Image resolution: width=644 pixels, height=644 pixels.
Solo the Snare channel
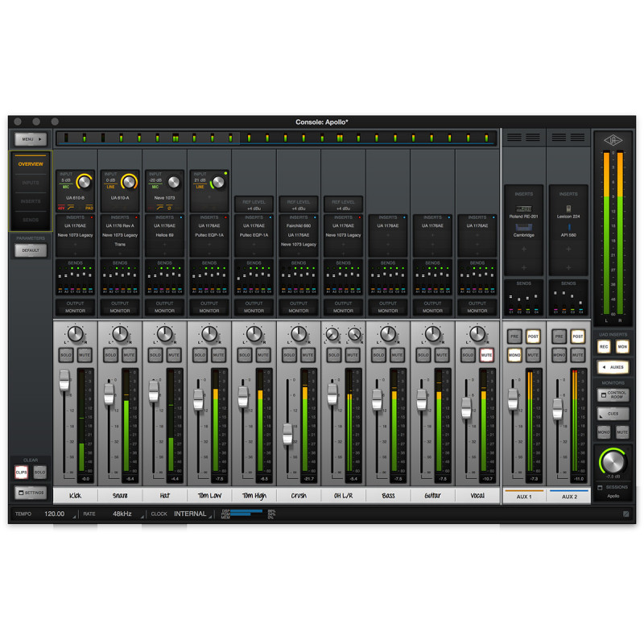click(x=110, y=354)
